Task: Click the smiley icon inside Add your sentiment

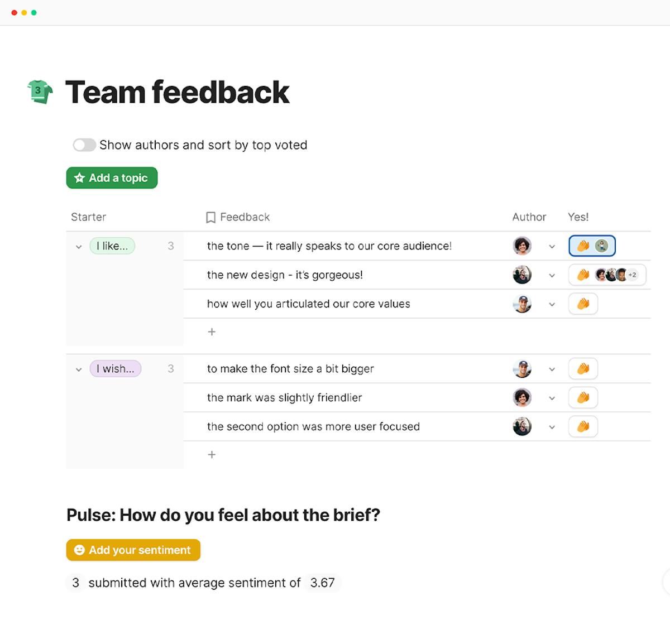Action: point(79,550)
